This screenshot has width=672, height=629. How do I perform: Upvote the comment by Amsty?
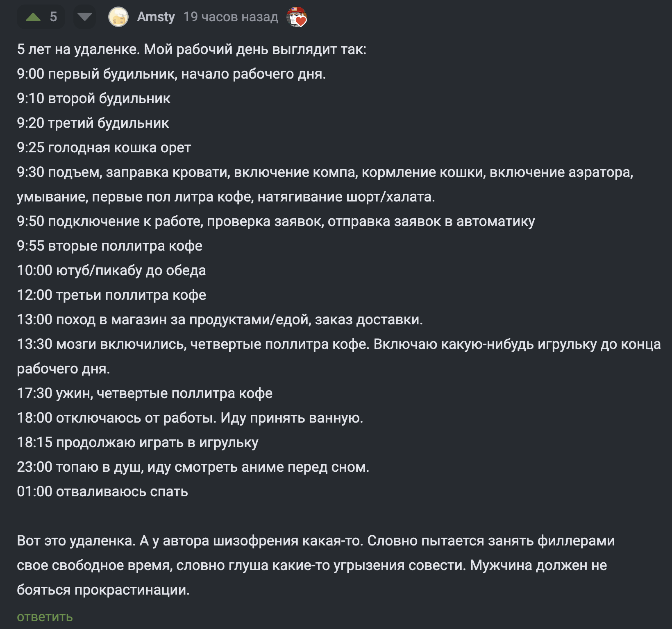pos(33,17)
